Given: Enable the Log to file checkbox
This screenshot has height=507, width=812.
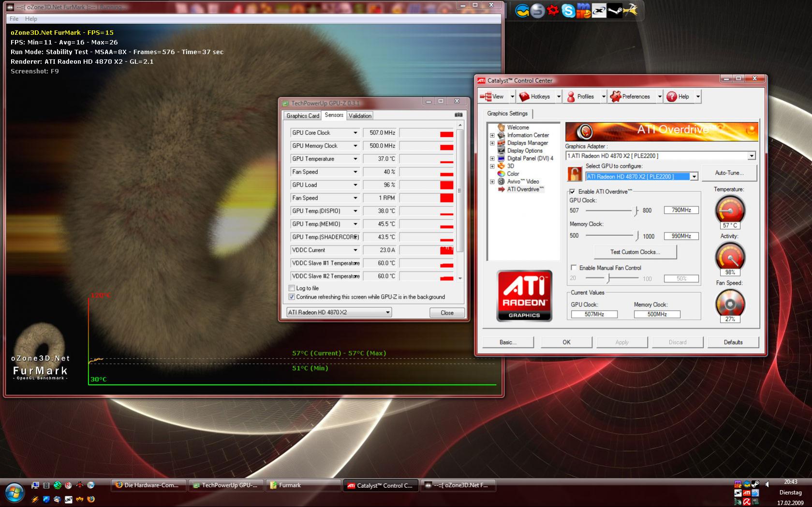Looking at the screenshot, I should click(x=292, y=288).
